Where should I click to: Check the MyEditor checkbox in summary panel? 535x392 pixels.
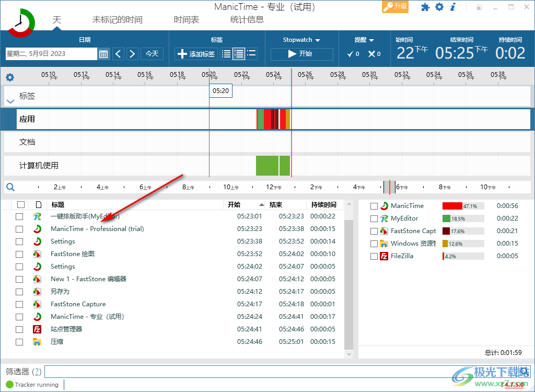(x=374, y=218)
